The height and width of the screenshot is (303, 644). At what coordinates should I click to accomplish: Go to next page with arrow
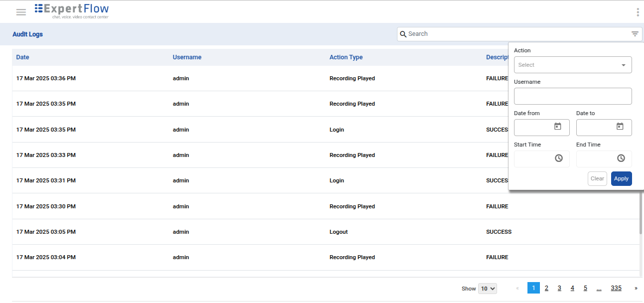pos(636,288)
